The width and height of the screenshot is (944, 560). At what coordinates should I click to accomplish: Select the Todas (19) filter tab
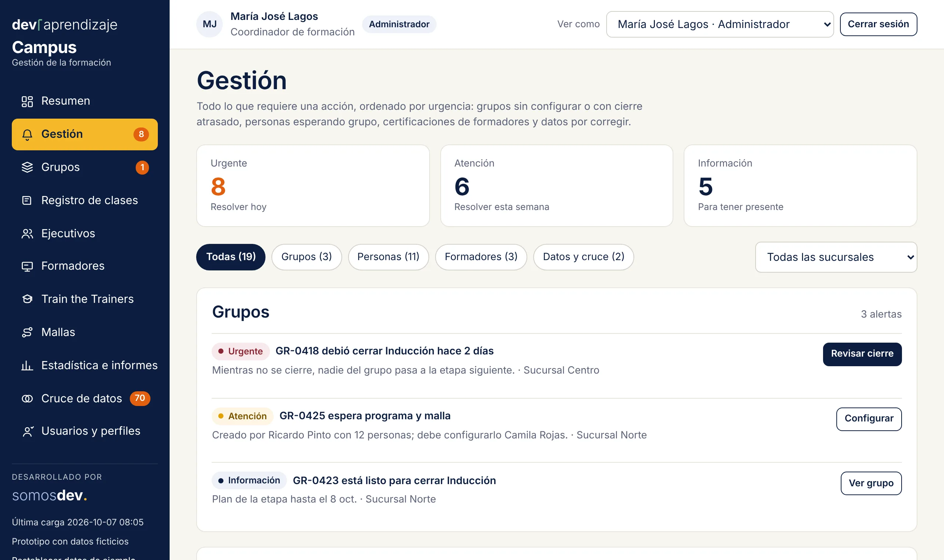pos(231,257)
